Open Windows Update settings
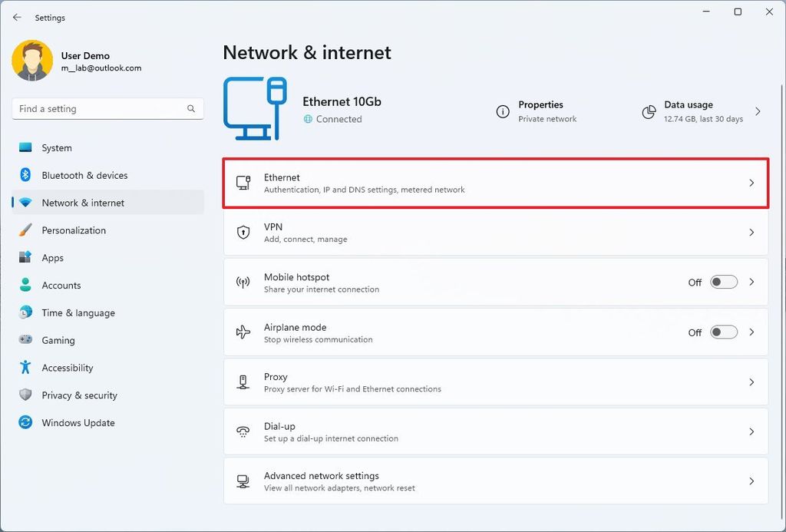The image size is (786, 532). pyautogui.click(x=77, y=422)
